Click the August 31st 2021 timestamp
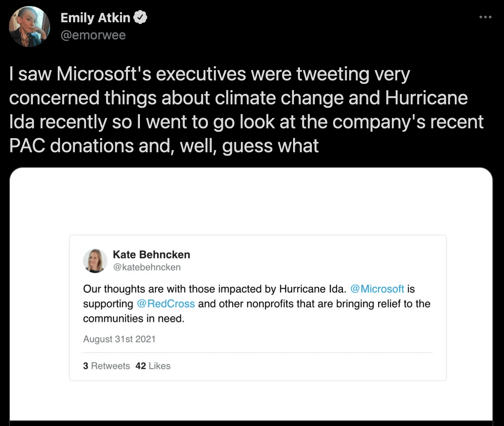504x426 pixels. 119,339
